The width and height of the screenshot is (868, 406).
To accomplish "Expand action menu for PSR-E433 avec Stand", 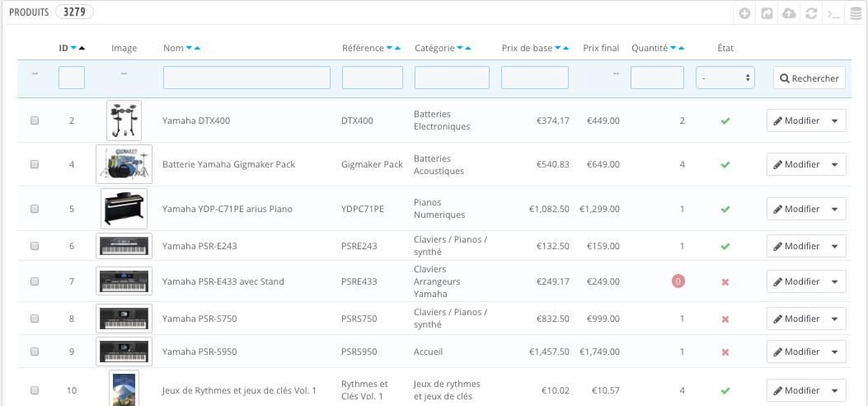I will (835, 281).
